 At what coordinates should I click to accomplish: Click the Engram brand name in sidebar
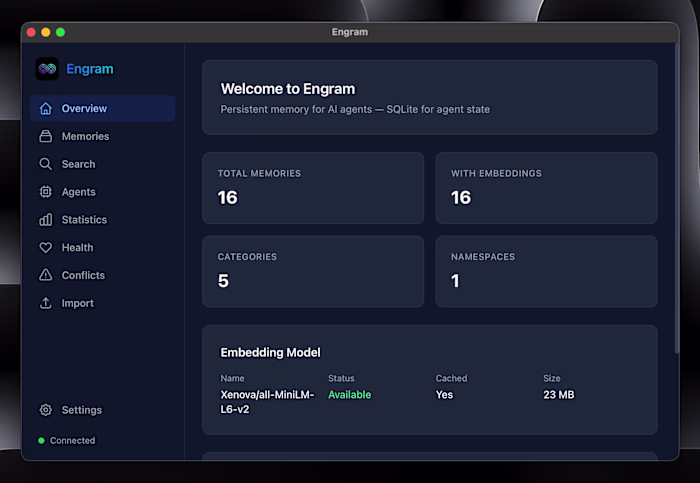(x=90, y=69)
